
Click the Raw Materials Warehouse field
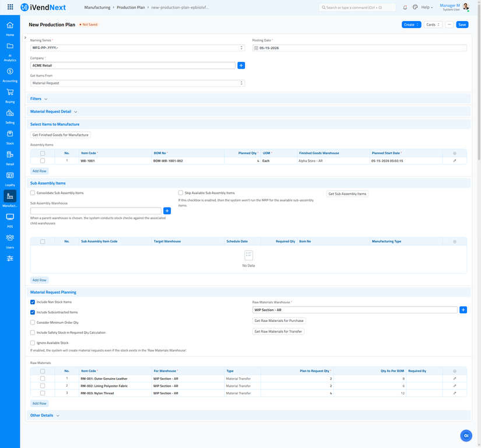click(355, 310)
